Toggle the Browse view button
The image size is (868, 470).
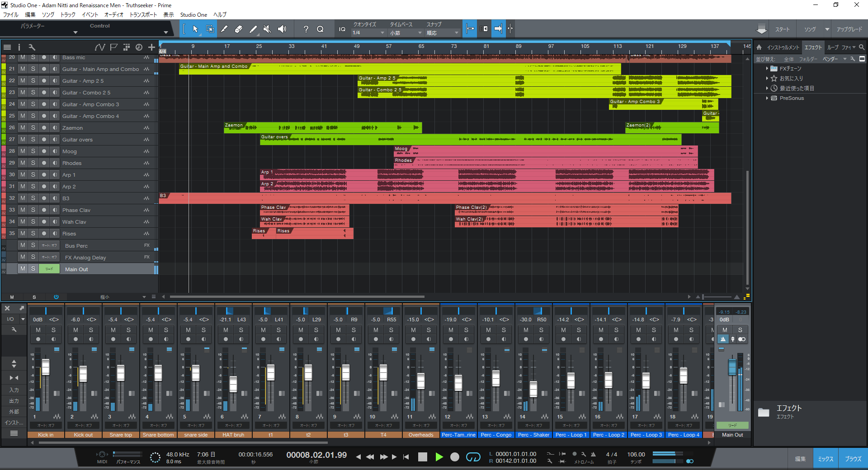point(853,459)
